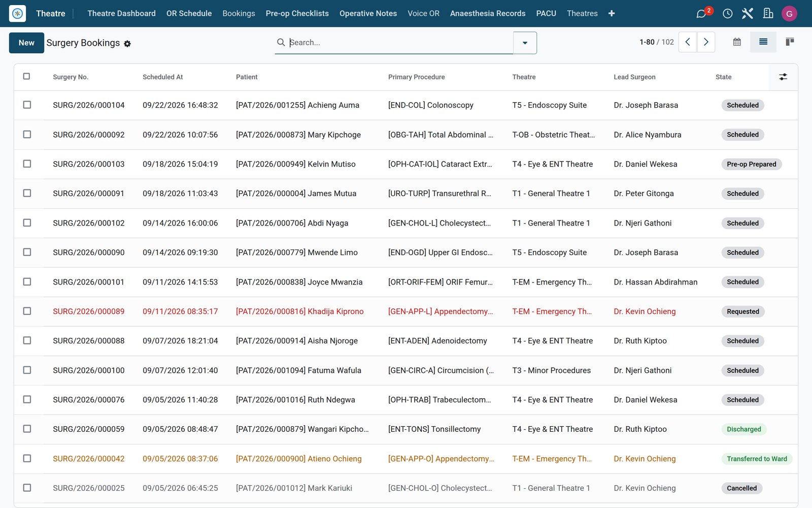The width and height of the screenshot is (812, 508).
Task: Open optional columns adjust icon
Action: click(783, 77)
